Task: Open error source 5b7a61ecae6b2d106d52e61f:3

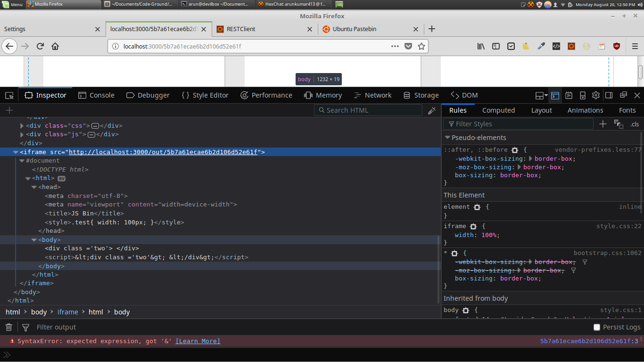Action: pos(589,341)
